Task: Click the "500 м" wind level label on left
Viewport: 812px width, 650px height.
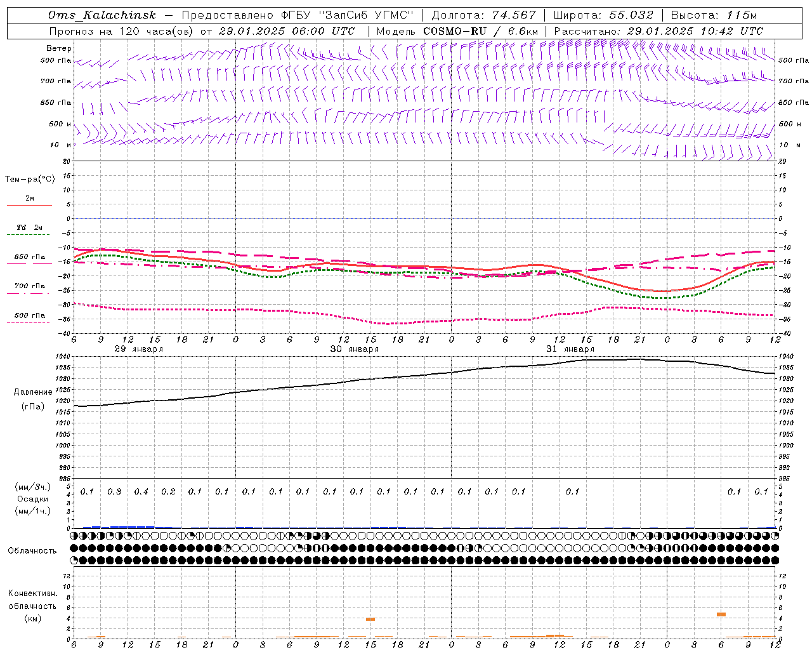Action: click(60, 124)
